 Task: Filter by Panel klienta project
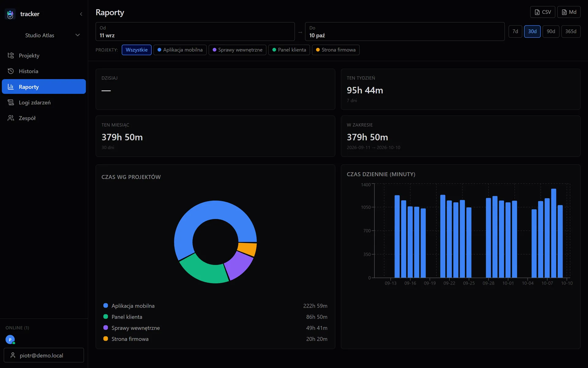(289, 50)
